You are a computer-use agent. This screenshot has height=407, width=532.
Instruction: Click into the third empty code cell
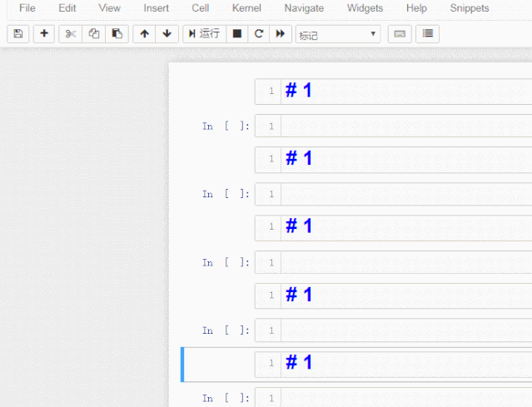(394, 262)
